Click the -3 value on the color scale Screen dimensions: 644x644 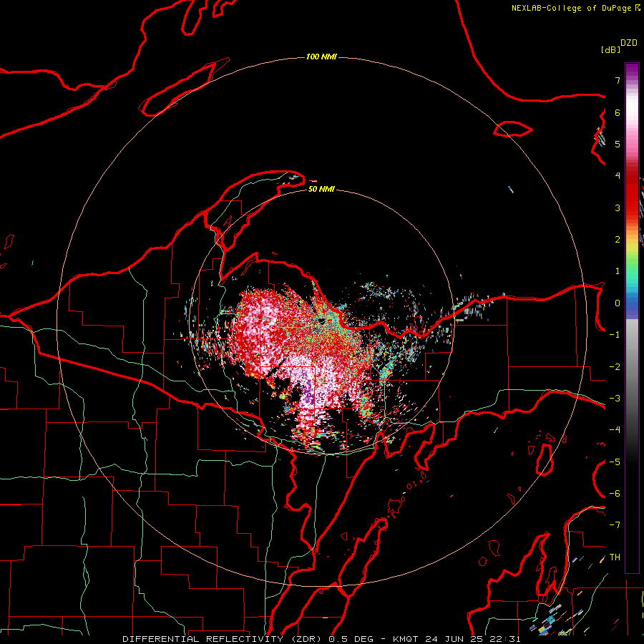tap(615, 399)
